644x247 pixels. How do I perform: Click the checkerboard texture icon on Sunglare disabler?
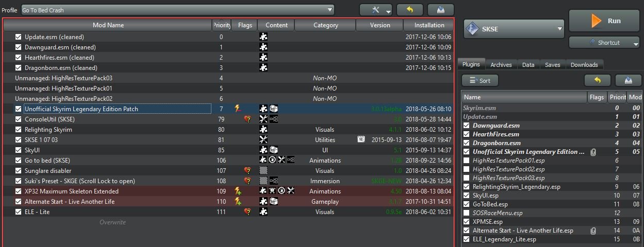(263, 170)
